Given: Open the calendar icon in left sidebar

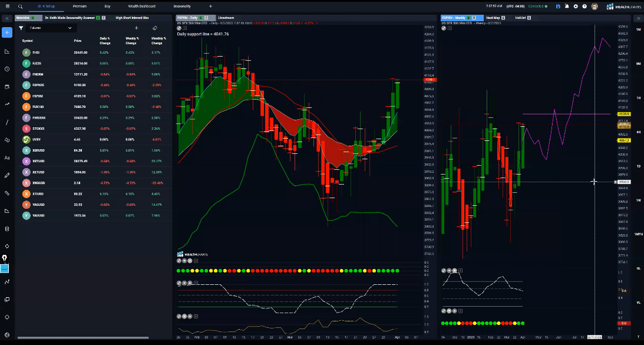Looking at the screenshot, I should (x=7, y=87).
